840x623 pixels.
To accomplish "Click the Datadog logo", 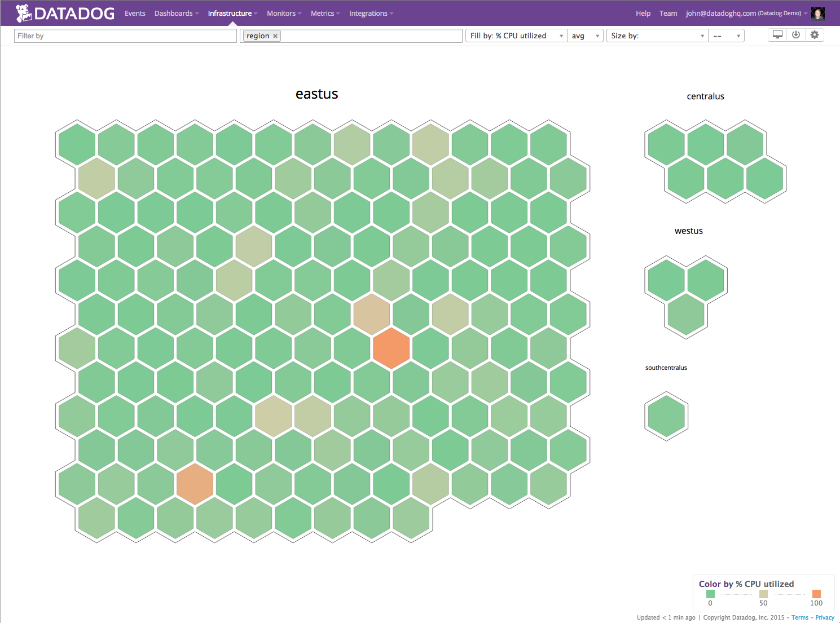I will click(x=65, y=13).
